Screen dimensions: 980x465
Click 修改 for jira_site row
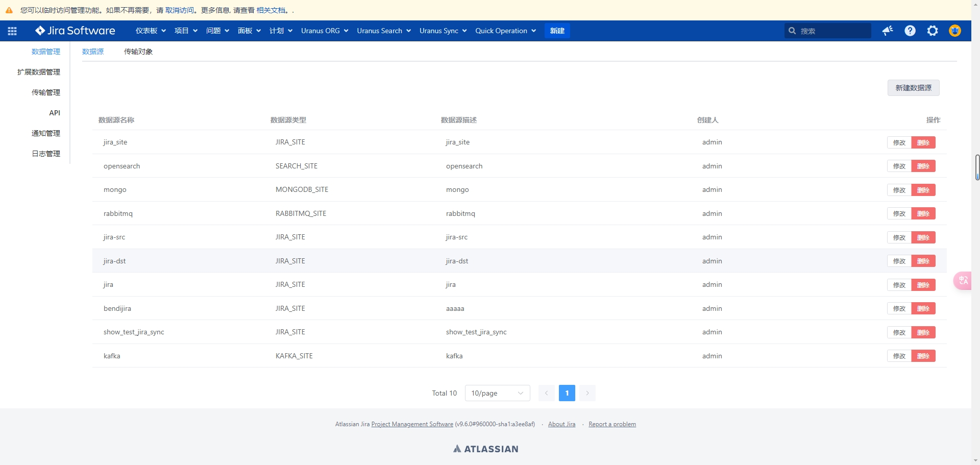click(x=899, y=142)
